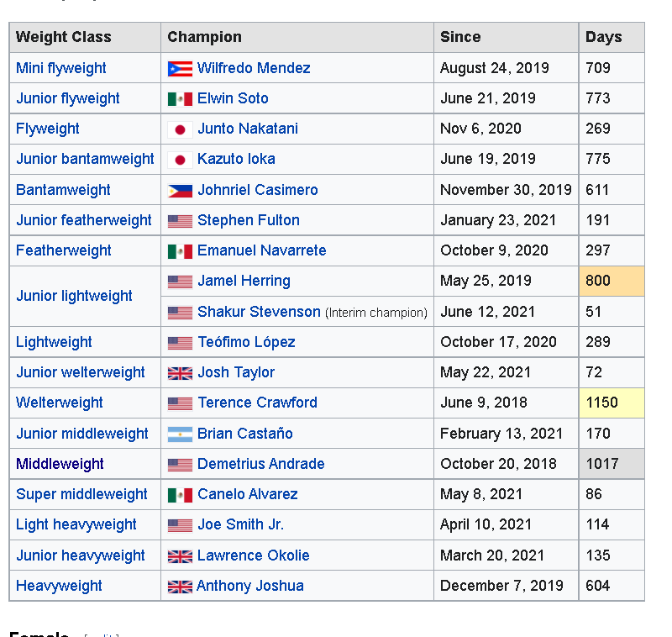Click the Mexican flag next to Elwin Soto
Image resolution: width=672 pixels, height=637 pixels.
(180, 99)
